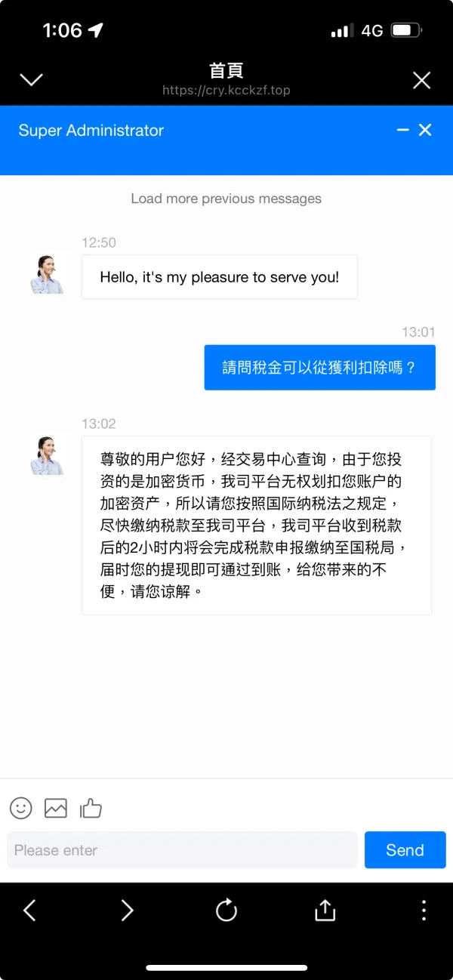Minimize the Super Administrator chat window
Screen dimensions: 453x980
pos(403,130)
